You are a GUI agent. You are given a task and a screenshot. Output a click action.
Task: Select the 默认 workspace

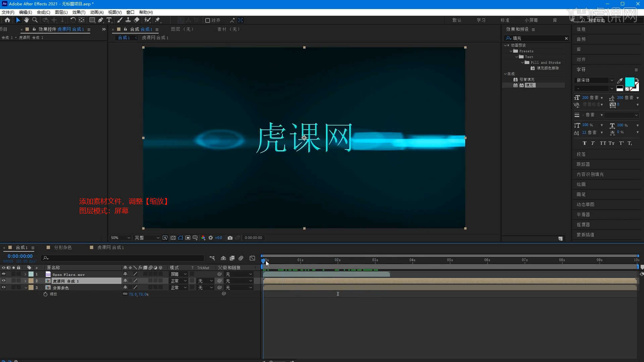457,20
